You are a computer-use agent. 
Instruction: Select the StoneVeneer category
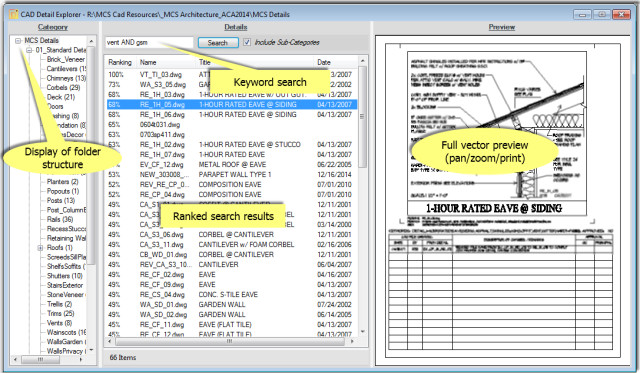[65, 295]
